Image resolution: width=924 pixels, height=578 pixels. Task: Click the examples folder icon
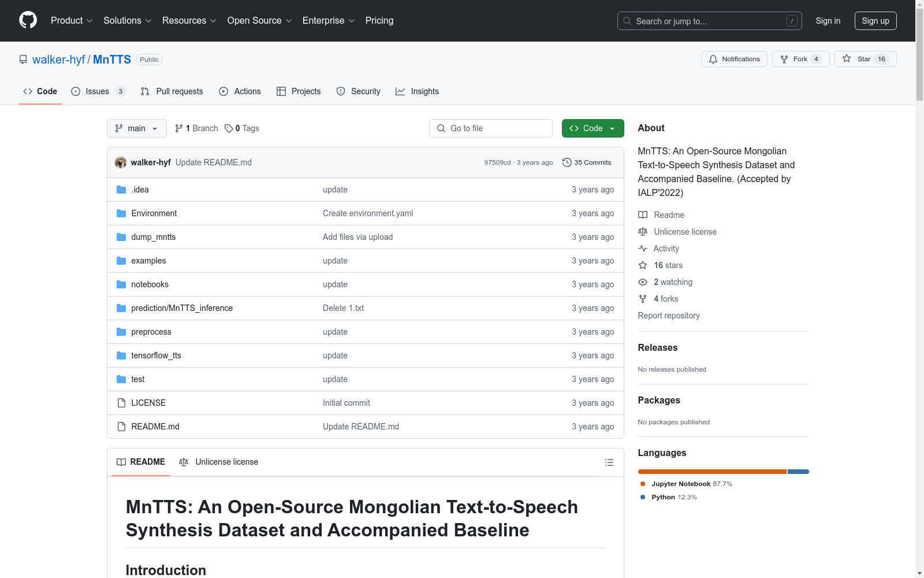pyautogui.click(x=121, y=261)
